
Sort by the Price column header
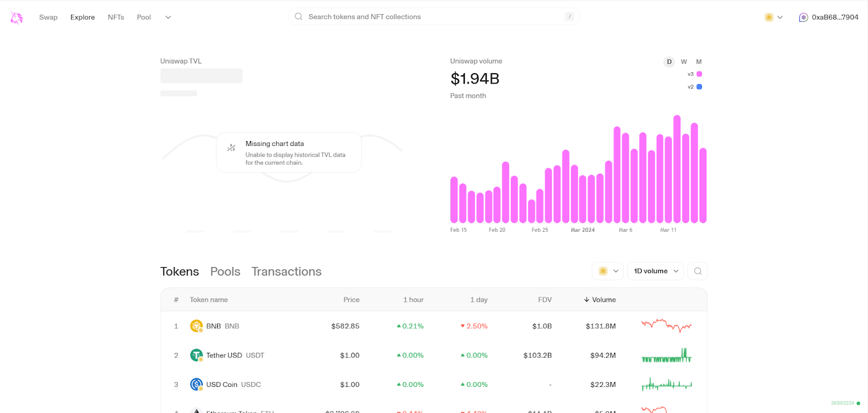tap(352, 300)
